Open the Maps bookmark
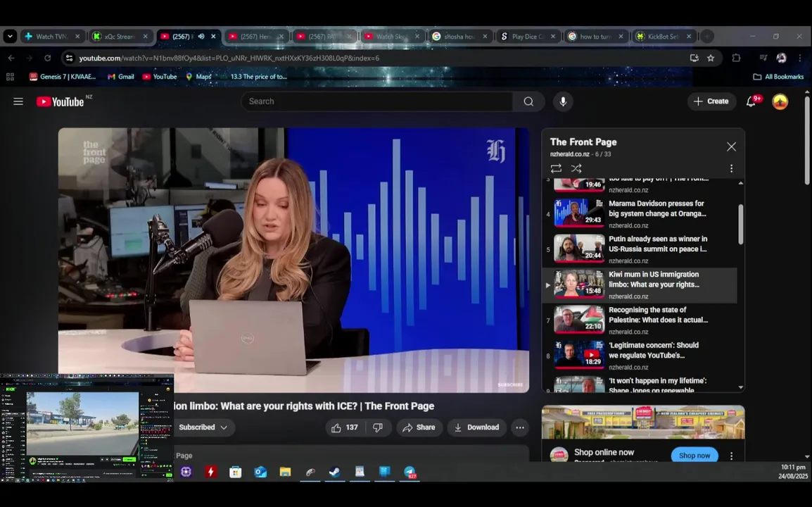 199,77
